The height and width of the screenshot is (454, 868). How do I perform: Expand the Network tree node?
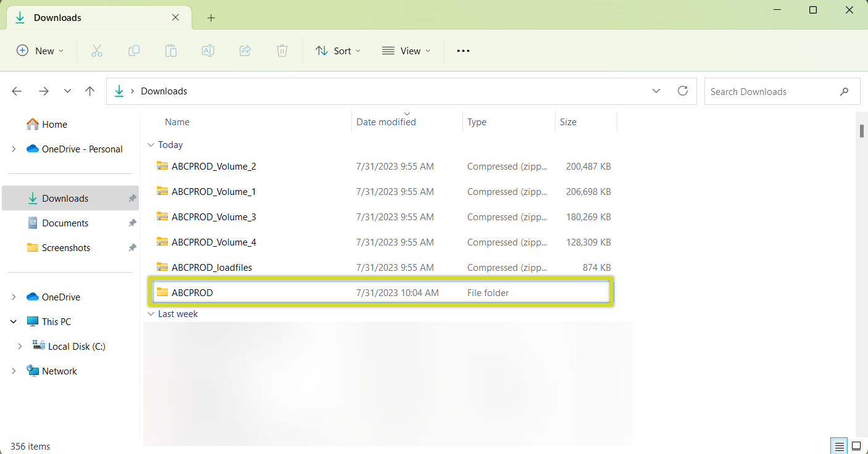[x=14, y=371]
